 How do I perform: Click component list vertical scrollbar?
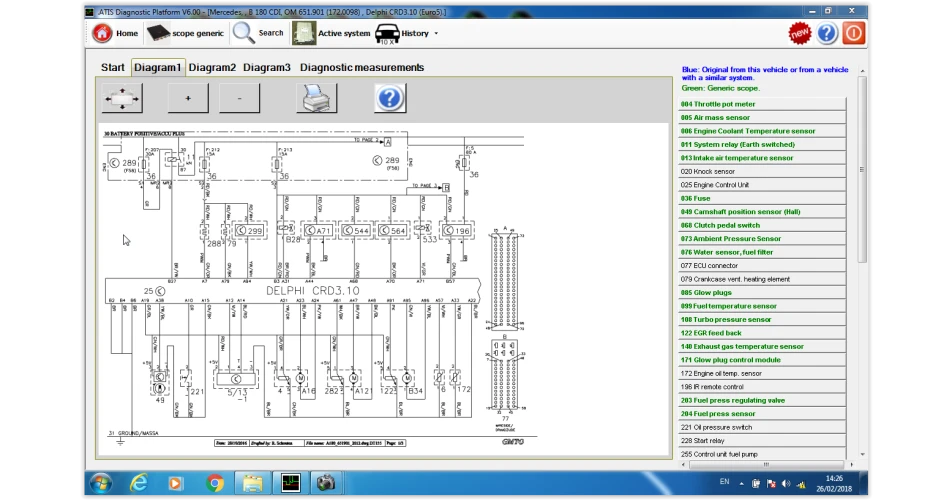coord(862,170)
